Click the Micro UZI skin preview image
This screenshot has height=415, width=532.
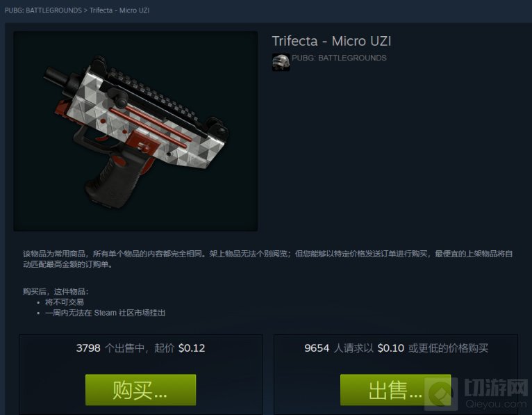pyautogui.click(x=135, y=131)
